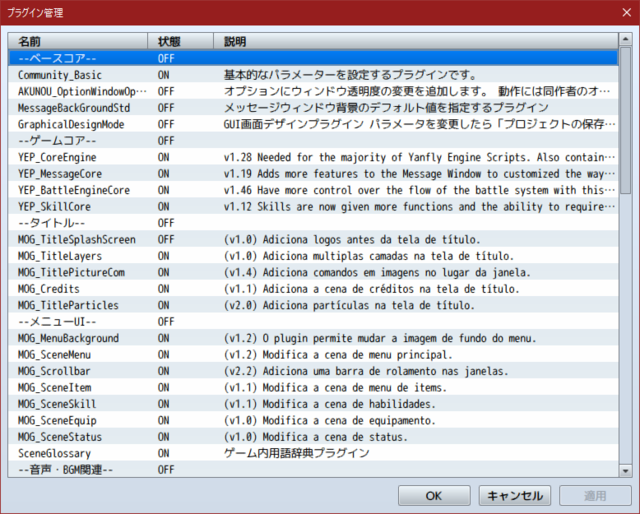Click description starting 'v1.46 Have more control'
The image size is (640, 514).
(x=419, y=190)
